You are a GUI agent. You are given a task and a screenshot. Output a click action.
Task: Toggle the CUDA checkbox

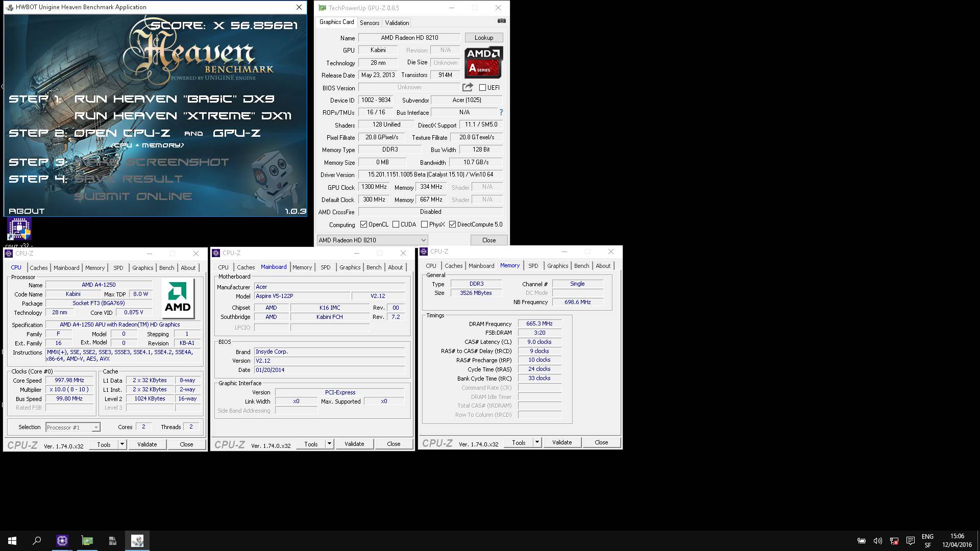tap(396, 224)
